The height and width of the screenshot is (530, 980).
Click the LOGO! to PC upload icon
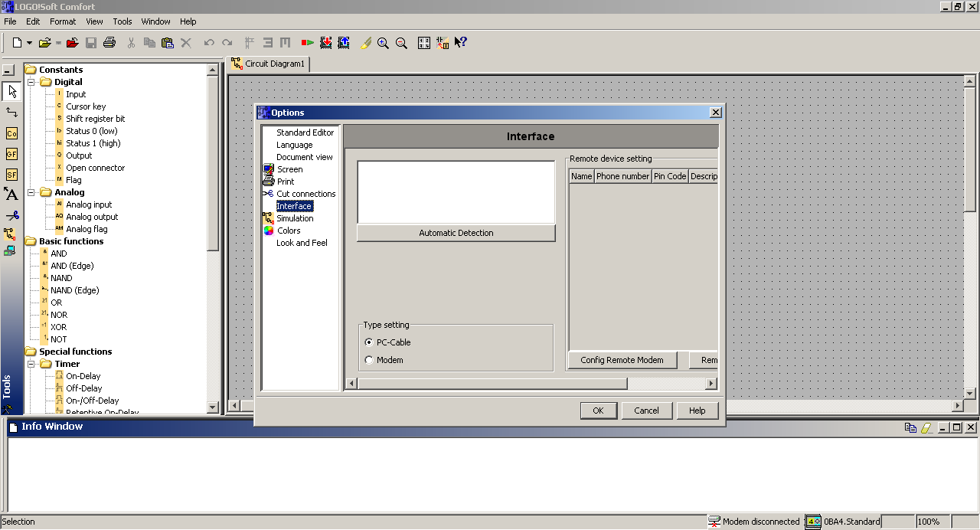click(x=344, y=43)
